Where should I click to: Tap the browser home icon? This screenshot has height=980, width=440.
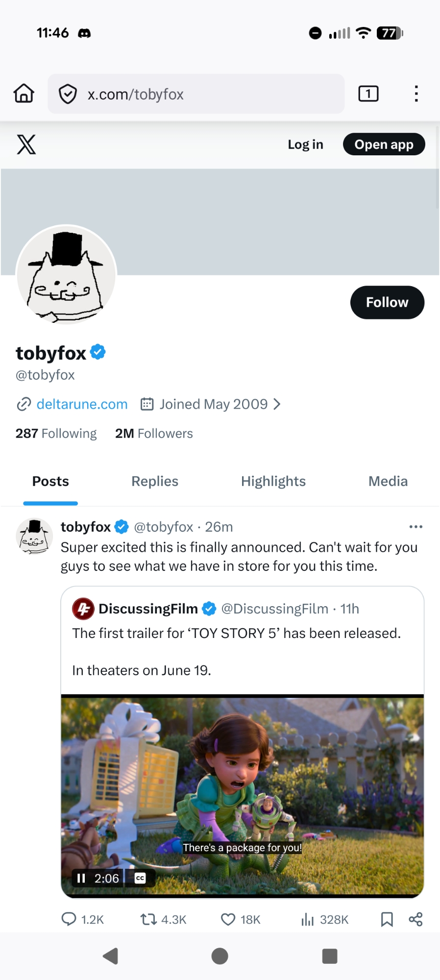point(24,93)
